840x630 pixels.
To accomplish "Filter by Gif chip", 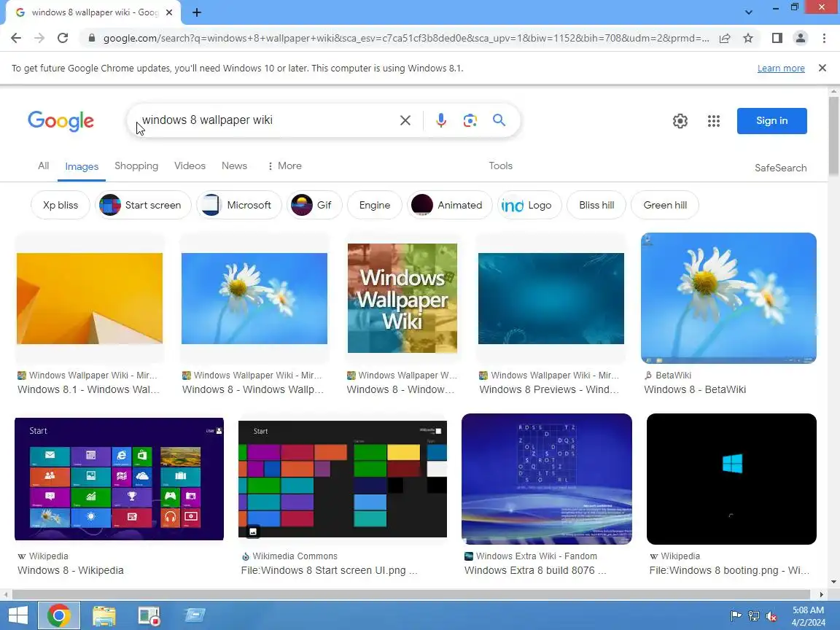I will tap(314, 205).
